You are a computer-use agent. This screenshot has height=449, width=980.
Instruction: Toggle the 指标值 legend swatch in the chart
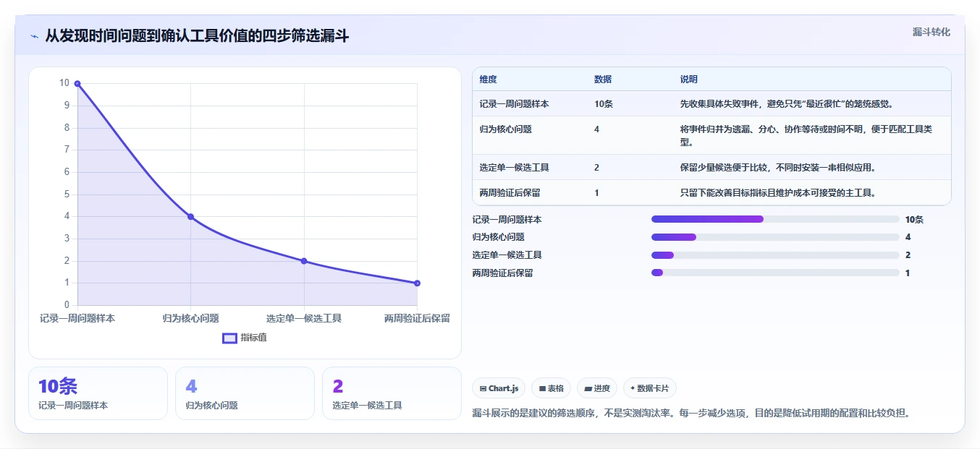tap(229, 338)
